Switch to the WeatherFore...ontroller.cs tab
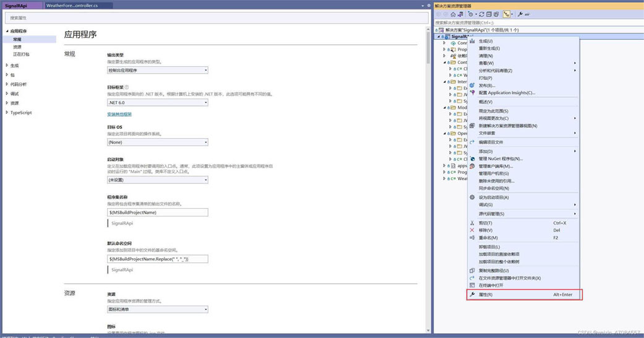Viewport: 644px width, 338px height. [x=72, y=6]
